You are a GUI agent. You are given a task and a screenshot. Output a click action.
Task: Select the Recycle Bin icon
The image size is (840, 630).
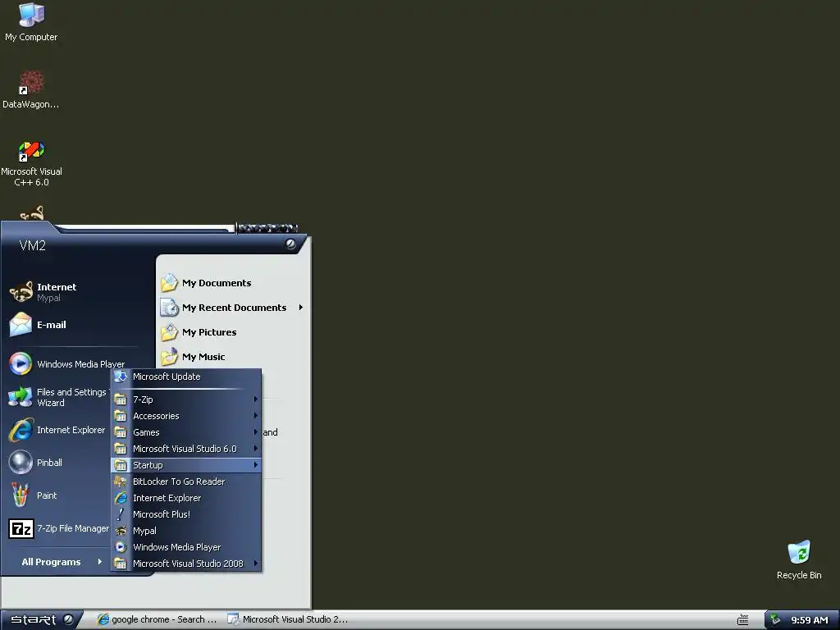point(799,559)
